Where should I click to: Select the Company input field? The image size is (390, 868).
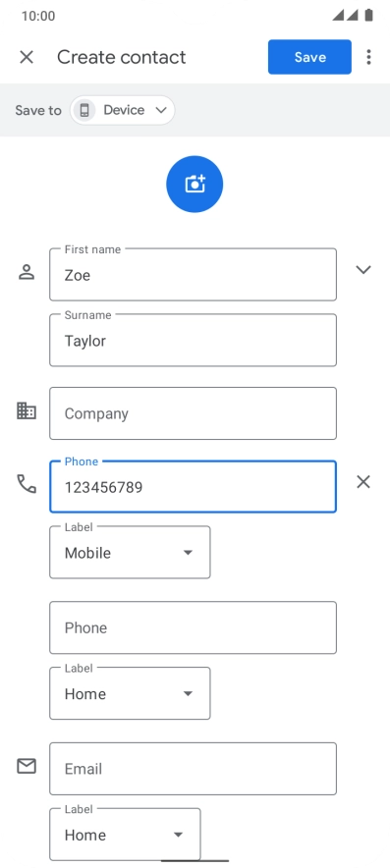tap(193, 413)
